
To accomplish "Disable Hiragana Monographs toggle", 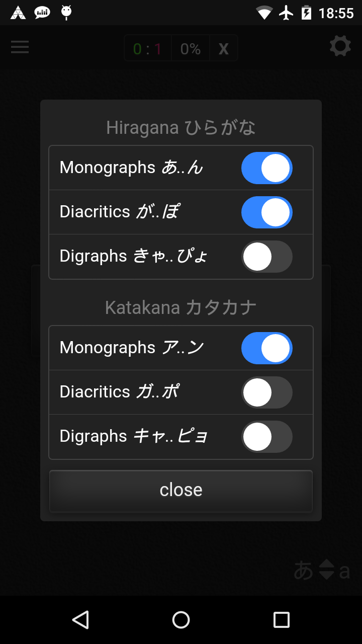I will click(266, 168).
